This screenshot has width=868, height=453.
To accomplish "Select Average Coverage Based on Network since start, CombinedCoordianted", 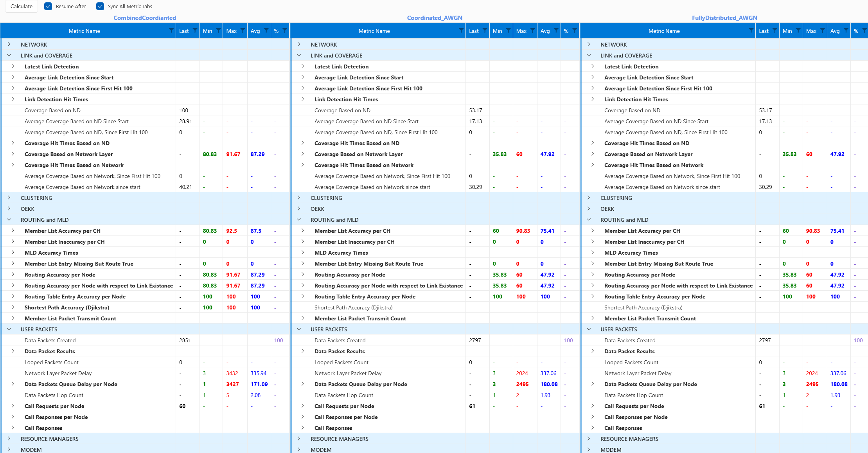I will [x=145, y=187].
